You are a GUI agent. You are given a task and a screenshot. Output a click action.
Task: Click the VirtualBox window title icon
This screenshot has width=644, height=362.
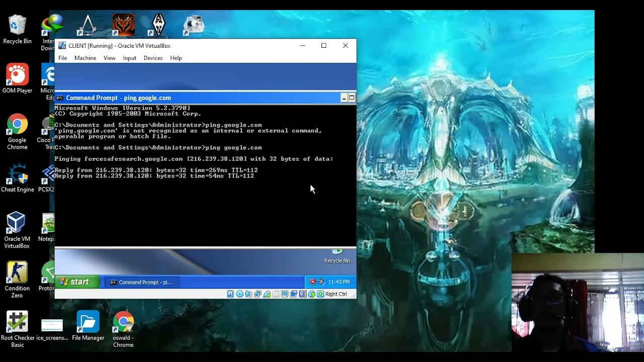[62, 46]
